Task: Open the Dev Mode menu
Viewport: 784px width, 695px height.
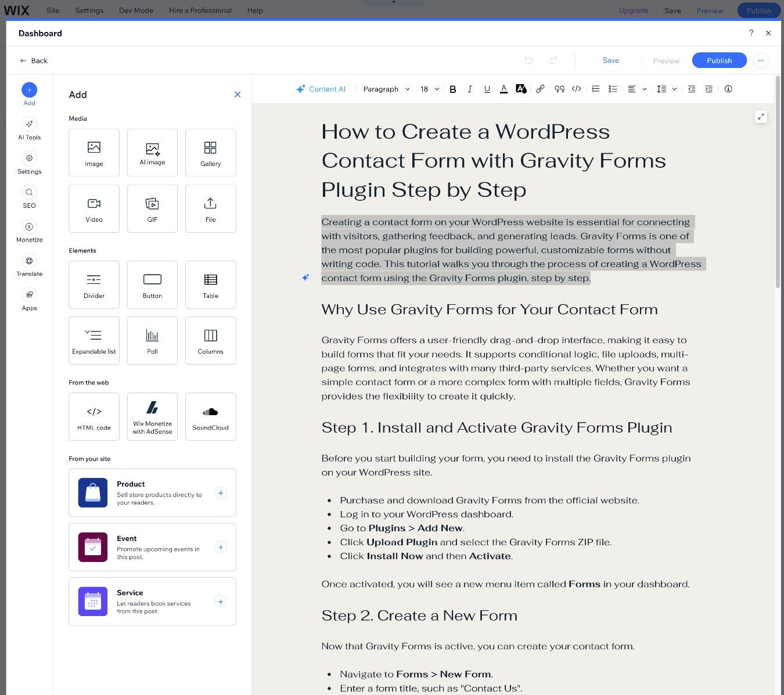Action: pyautogui.click(x=135, y=10)
